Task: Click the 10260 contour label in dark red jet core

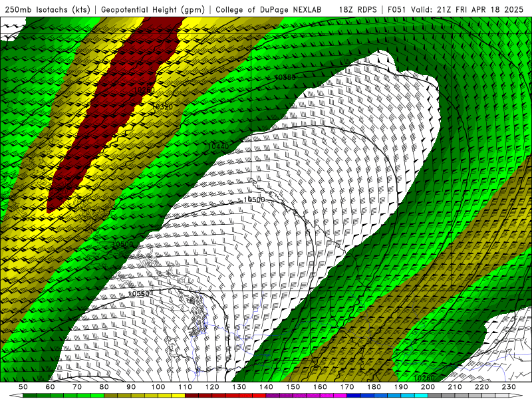Action: pos(144,90)
